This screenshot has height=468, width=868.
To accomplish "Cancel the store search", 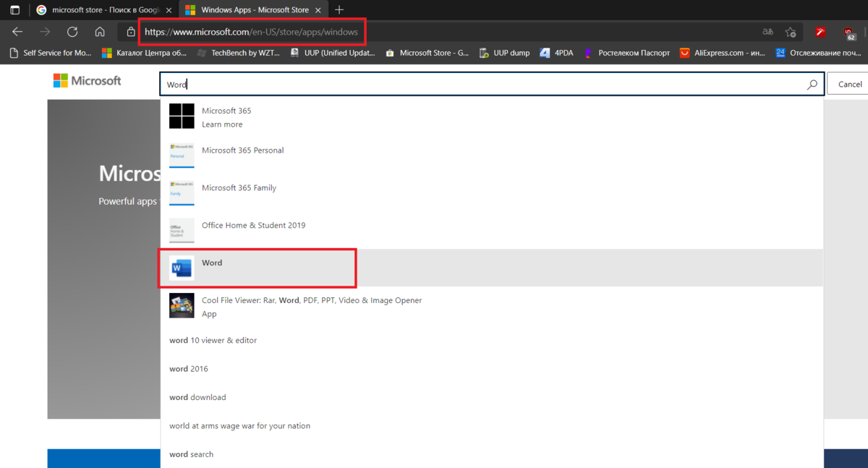I will (849, 84).
